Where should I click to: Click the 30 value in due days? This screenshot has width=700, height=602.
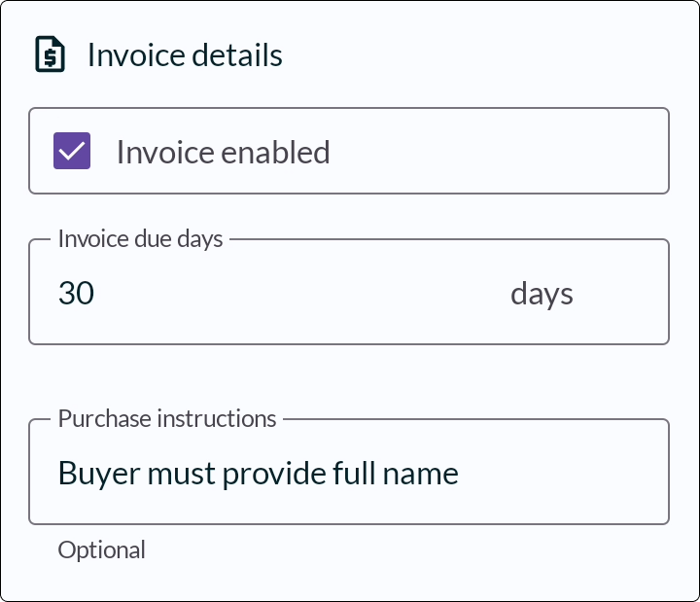[77, 294]
